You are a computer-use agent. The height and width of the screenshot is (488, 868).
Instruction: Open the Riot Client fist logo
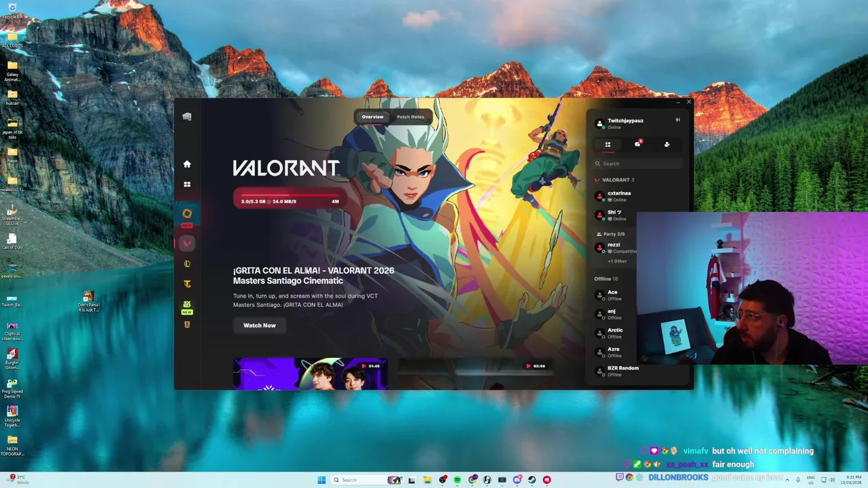point(187,117)
